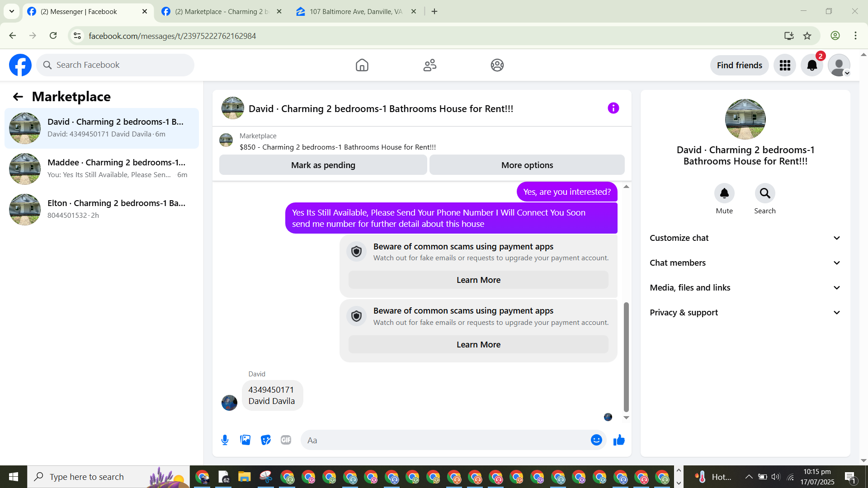Screen dimensions: 868x488
Task: Open the account profile menu
Action: pos(839,66)
